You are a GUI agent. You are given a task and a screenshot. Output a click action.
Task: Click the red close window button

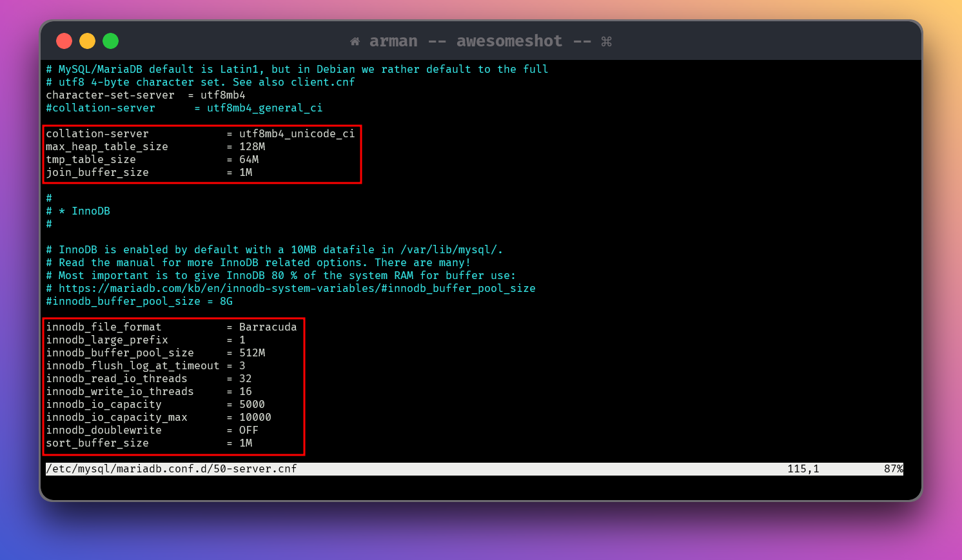pyautogui.click(x=64, y=41)
